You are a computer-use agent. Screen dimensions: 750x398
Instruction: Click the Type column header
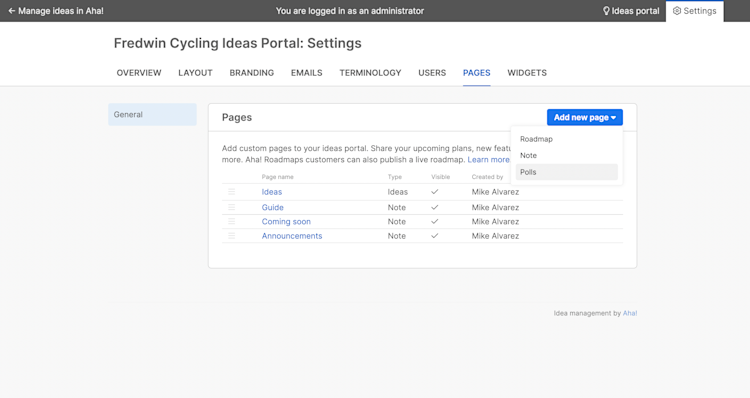coord(395,177)
